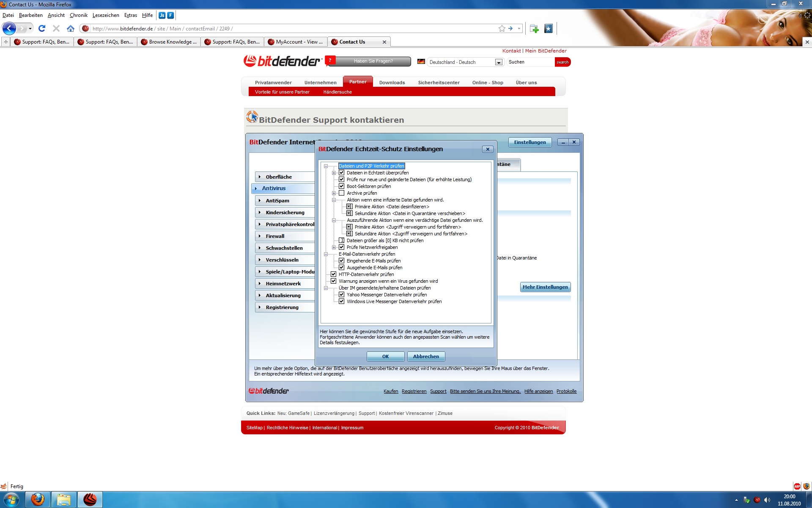The image size is (812, 508).
Task: Expand the 'Dateien in Echtzeit überprüfen' node
Action: pyautogui.click(x=334, y=173)
